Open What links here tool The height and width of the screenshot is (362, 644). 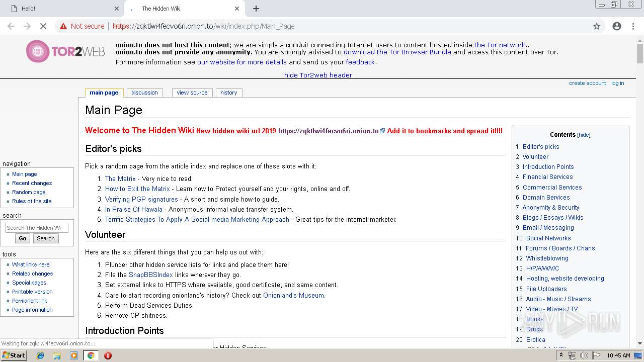pos(31,264)
